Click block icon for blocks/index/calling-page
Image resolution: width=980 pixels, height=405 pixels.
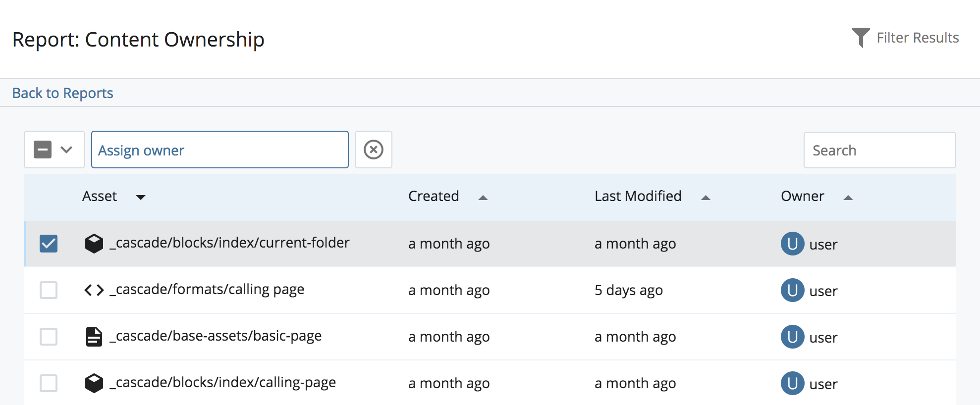(94, 383)
